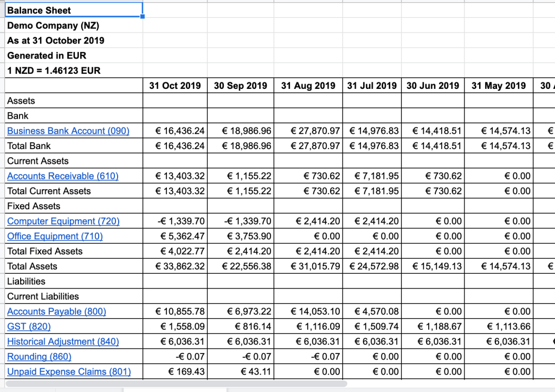The width and height of the screenshot is (555, 392).
Task: Select the Balance Sheet title cell
Action: (73, 10)
